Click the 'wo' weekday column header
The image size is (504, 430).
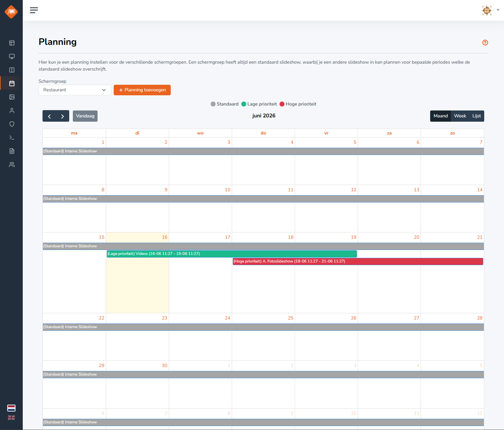click(200, 133)
